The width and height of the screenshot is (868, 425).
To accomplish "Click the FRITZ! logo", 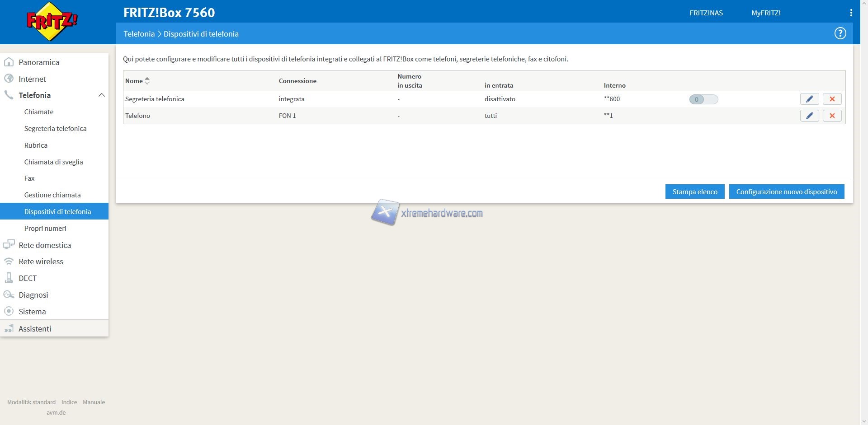I will (52, 22).
